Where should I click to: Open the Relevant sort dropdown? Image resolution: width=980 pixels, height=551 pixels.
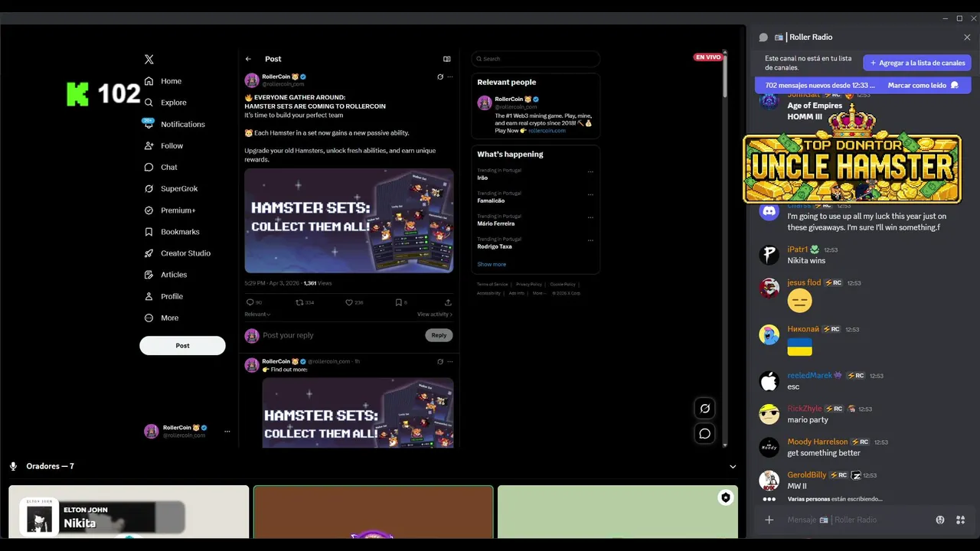click(x=257, y=315)
